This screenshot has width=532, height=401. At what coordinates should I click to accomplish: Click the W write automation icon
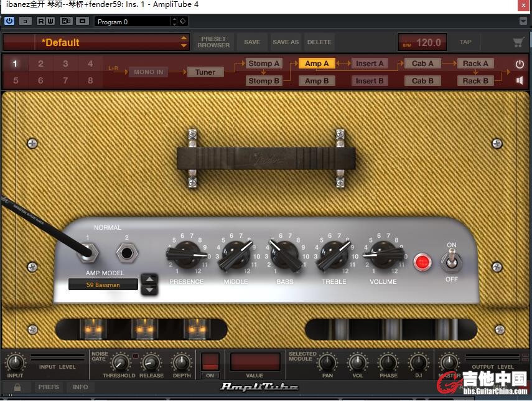point(50,21)
